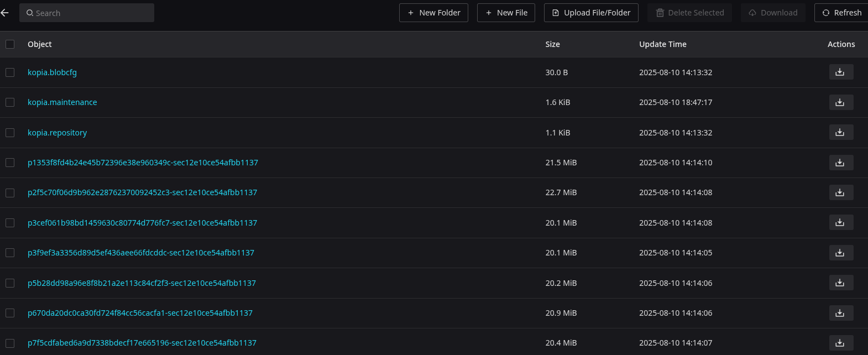Image resolution: width=868 pixels, height=355 pixels.
Task: Download the p670da20dc0ca object via action icon
Action: 841,313
